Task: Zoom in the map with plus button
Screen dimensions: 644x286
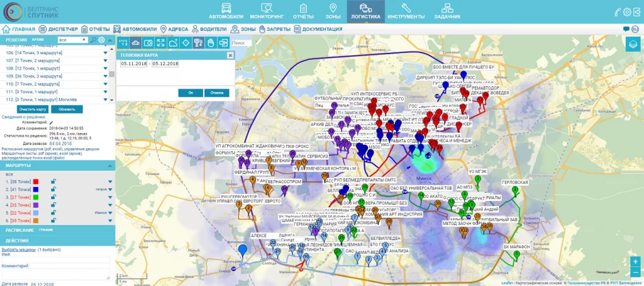Action: tap(635, 261)
